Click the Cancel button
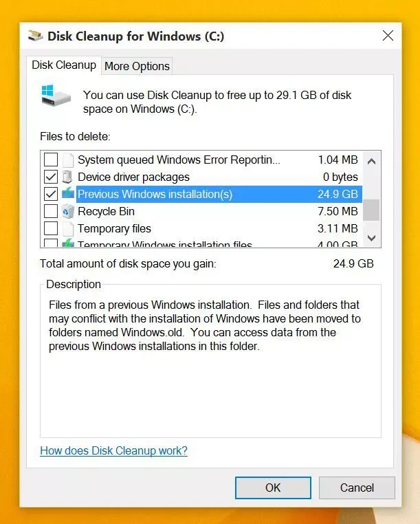The width and height of the screenshot is (420, 524). [x=357, y=488]
